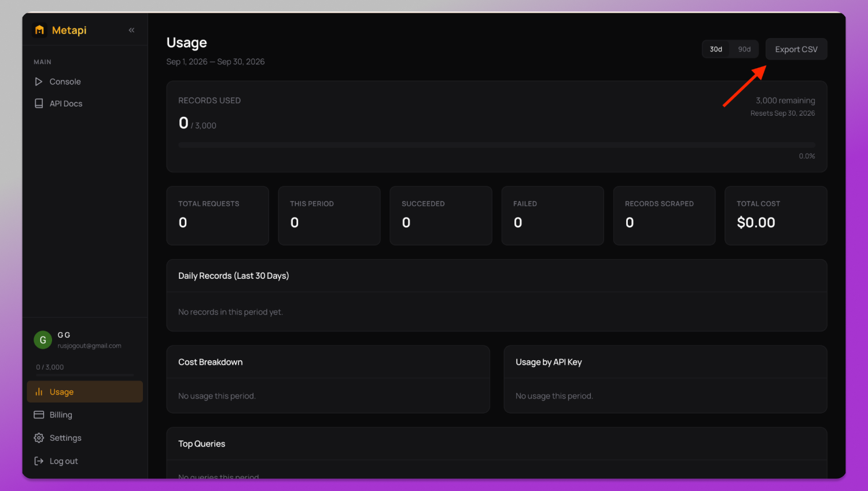Open the Settings page
The width and height of the screenshot is (868, 491).
[x=84, y=438]
